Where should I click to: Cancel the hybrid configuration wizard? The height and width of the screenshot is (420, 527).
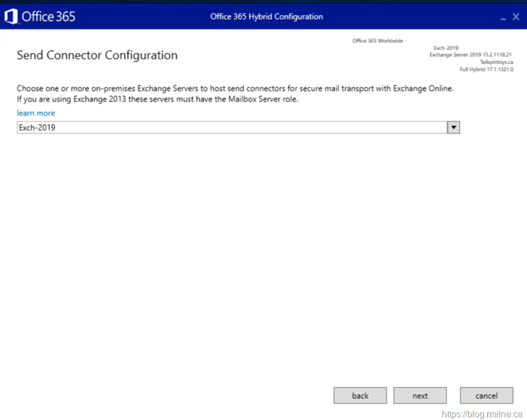pos(486,395)
